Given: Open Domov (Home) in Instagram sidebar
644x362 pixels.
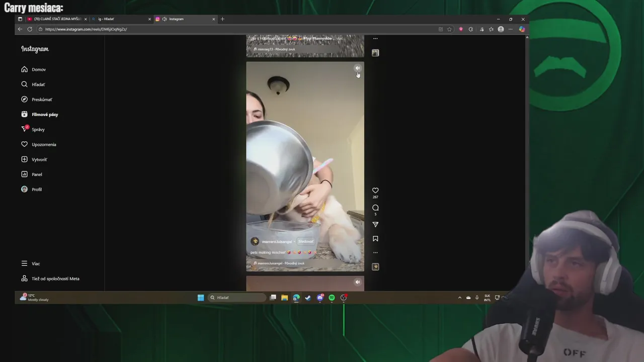Looking at the screenshot, I should [34, 69].
